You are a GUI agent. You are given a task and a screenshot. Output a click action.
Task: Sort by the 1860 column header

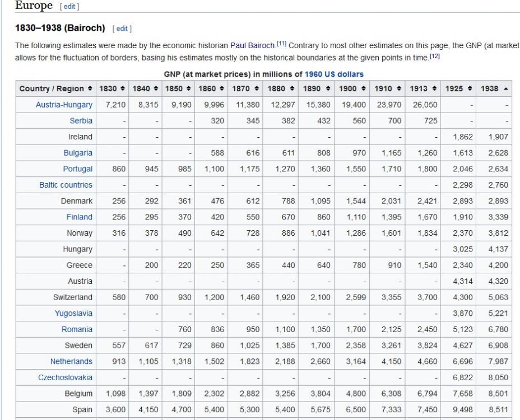[x=210, y=89]
